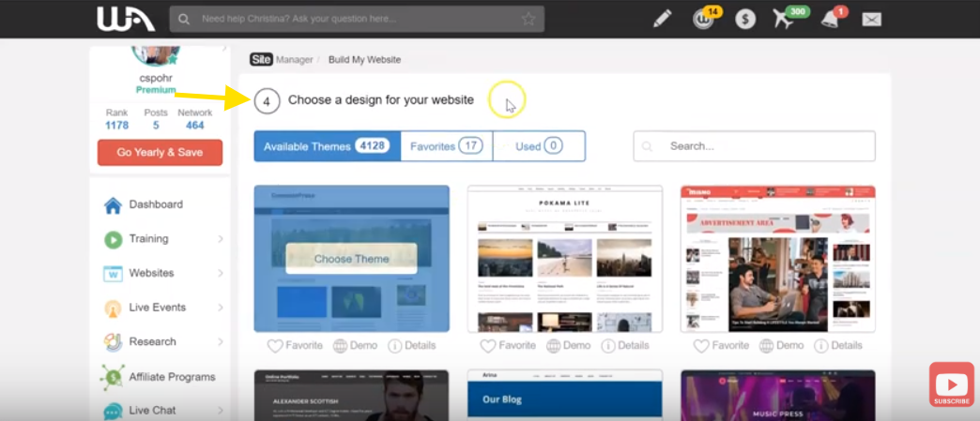View Details of Pokama Lite theme

pyautogui.click(x=625, y=345)
